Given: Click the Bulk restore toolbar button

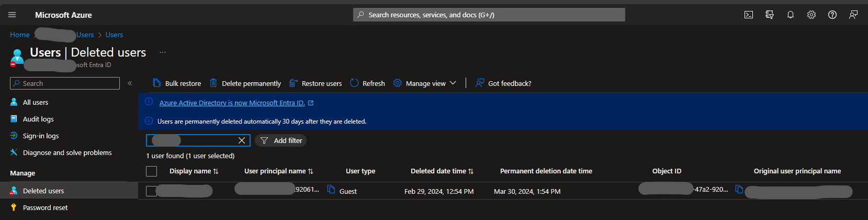Looking at the screenshot, I should click(x=177, y=83).
